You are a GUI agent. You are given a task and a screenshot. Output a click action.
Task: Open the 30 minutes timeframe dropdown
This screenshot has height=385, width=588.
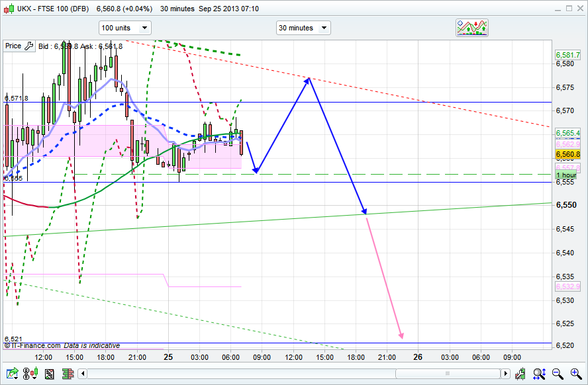[303, 28]
